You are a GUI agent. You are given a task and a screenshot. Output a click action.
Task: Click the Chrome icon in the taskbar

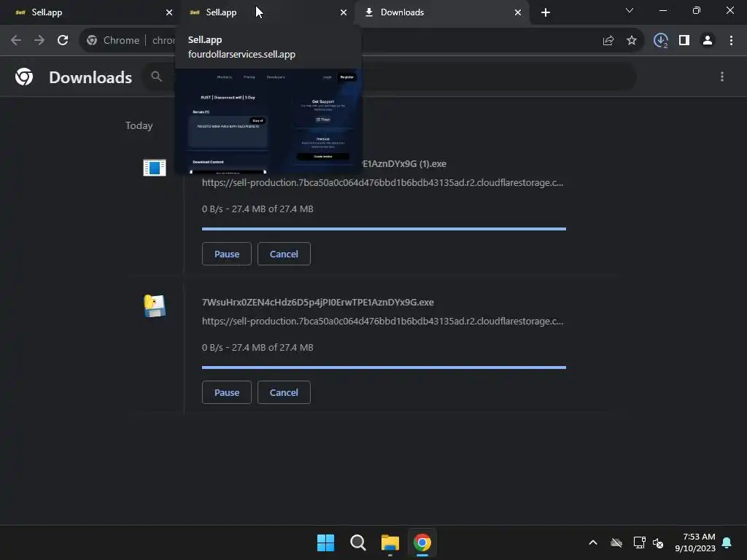[422, 542]
